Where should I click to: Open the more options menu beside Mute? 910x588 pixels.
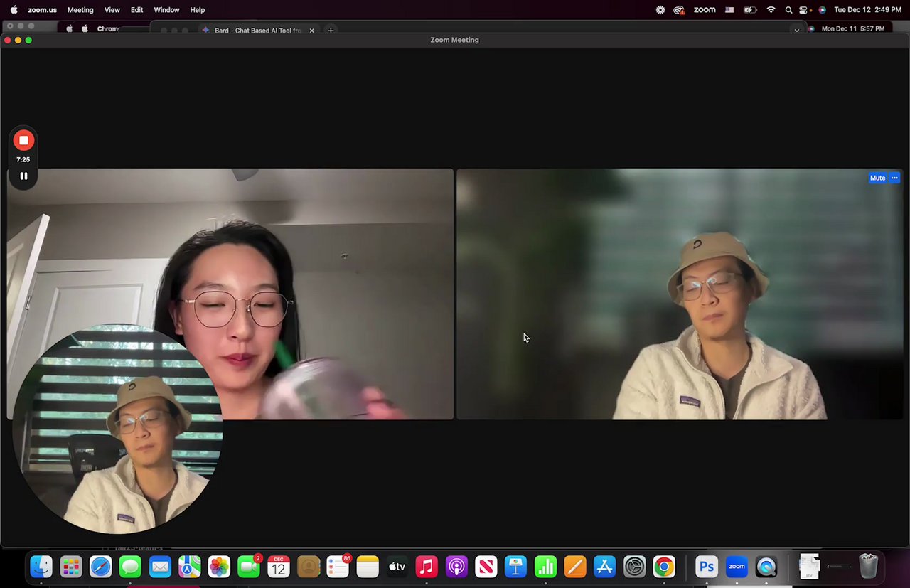pos(894,178)
